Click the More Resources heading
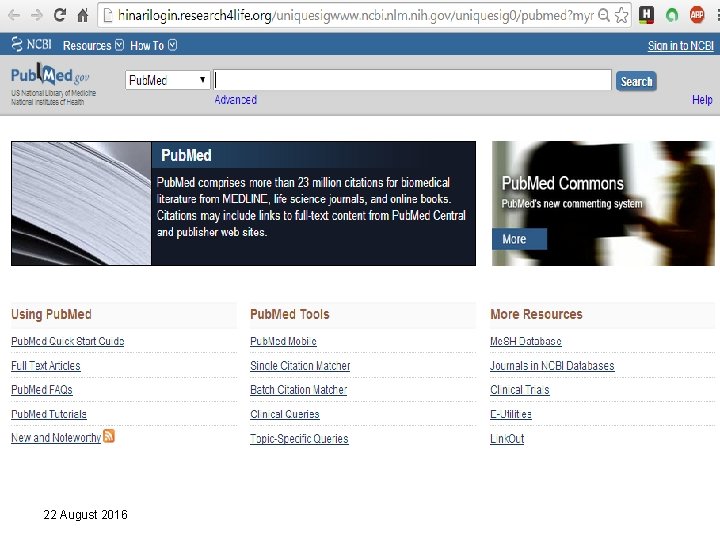 coord(536,314)
